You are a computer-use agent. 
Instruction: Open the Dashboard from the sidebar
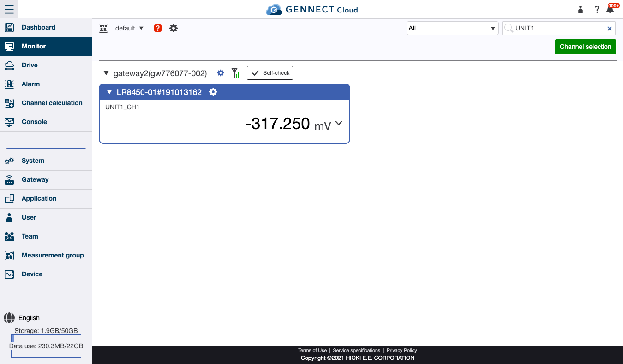38,27
